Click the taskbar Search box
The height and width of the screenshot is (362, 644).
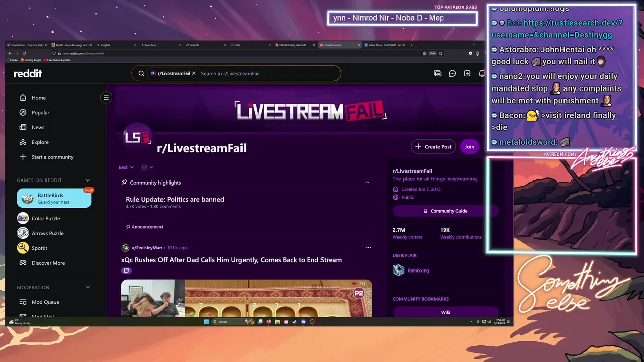click(x=233, y=322)
